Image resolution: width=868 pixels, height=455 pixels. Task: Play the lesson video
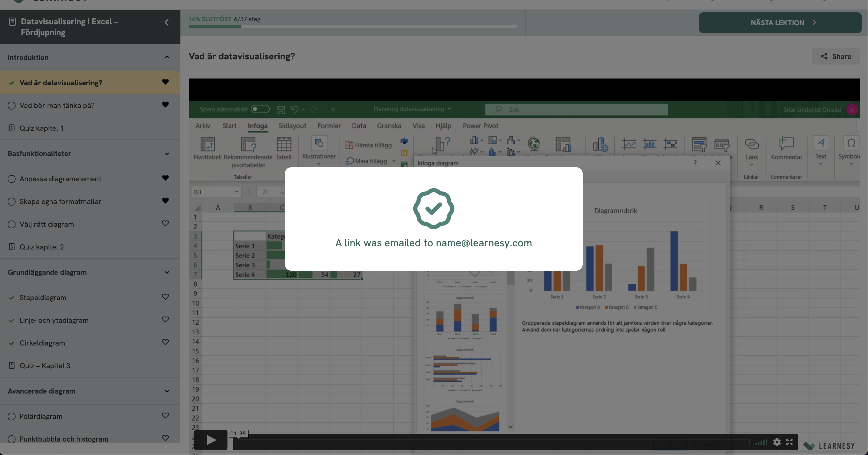[211, 440]
